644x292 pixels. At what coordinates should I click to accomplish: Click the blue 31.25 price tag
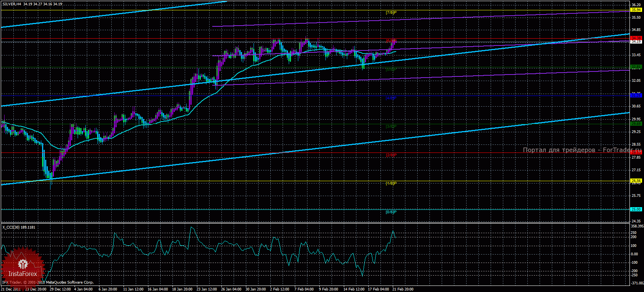pyautogui.click(x=636, y=96)
